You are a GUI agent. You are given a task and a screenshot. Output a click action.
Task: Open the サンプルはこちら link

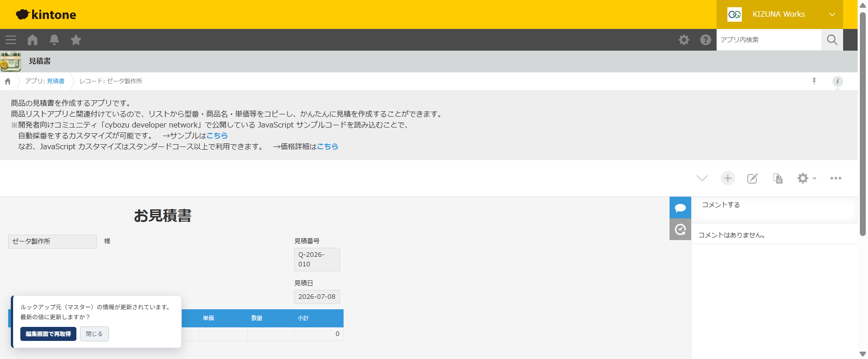[x=217, y=136]
